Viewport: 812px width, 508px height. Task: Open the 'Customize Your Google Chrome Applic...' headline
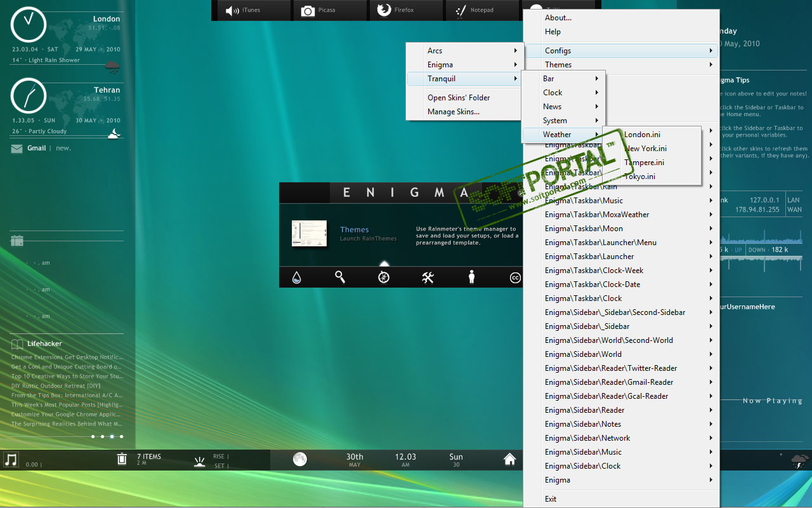pos(67,414)
